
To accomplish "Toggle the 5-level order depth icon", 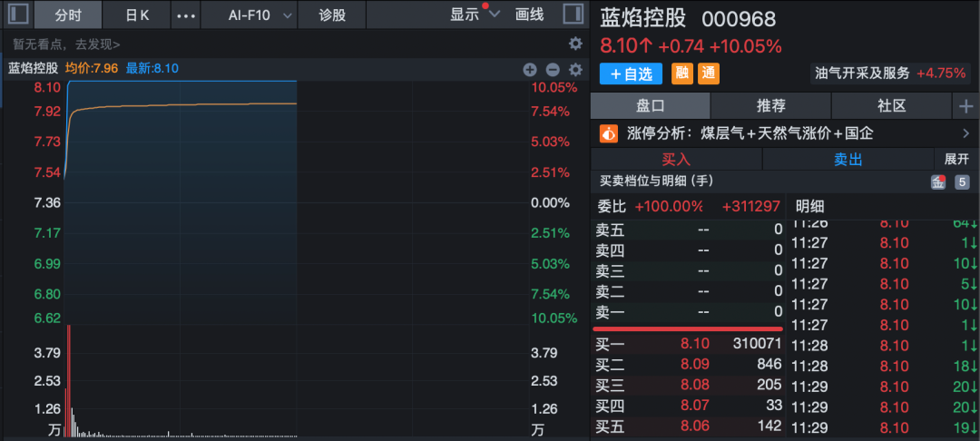I will [963, 181].
